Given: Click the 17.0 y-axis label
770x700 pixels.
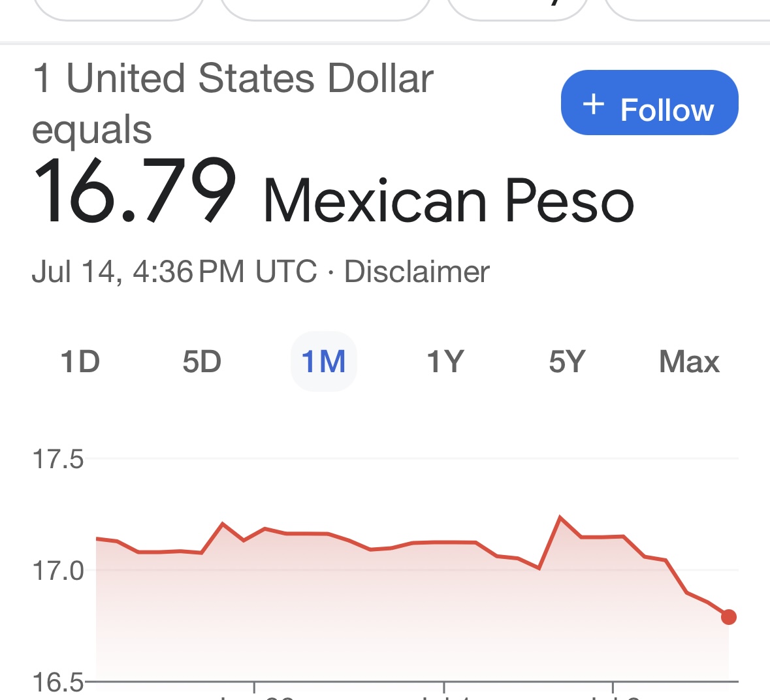Looking at the screenshot, I should click(58, 571).
